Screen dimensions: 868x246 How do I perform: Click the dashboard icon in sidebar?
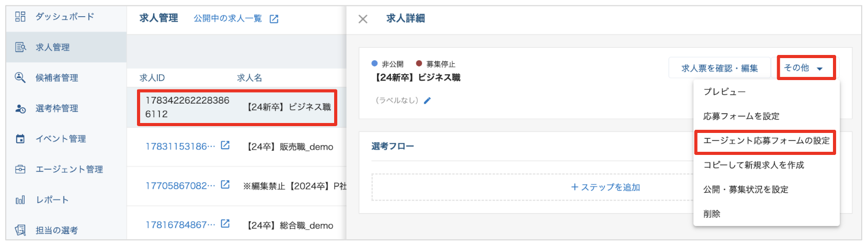click(x=20, y=17)
